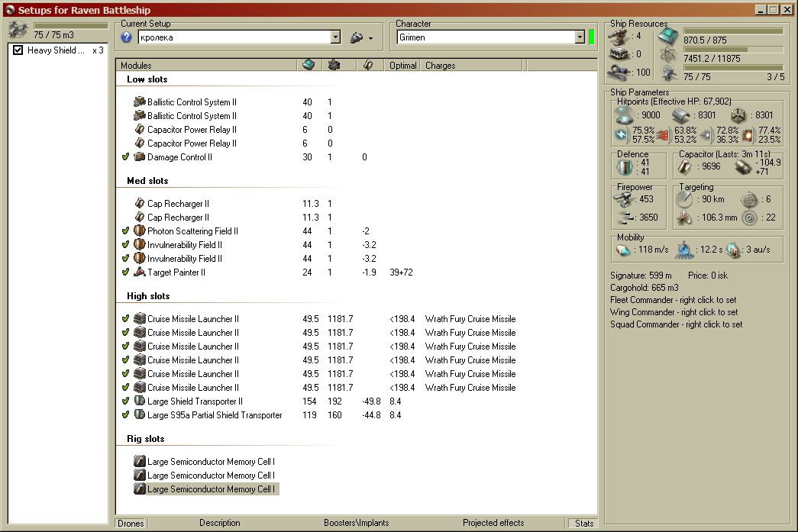Select first Capacitor Power Relay II icon
This screenshot has width=798, height=532.
(x=140, y=129)
